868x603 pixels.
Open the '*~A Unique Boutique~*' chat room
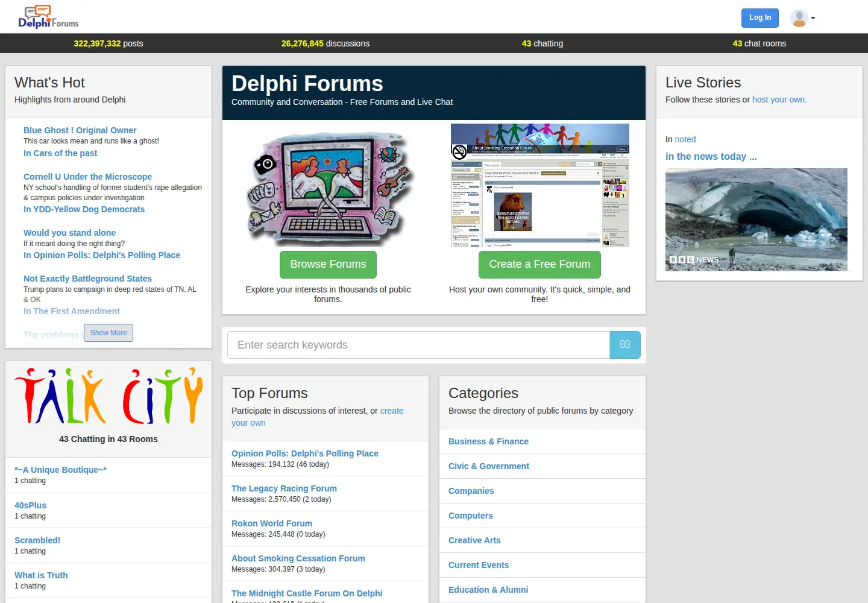tap(60, 470)
